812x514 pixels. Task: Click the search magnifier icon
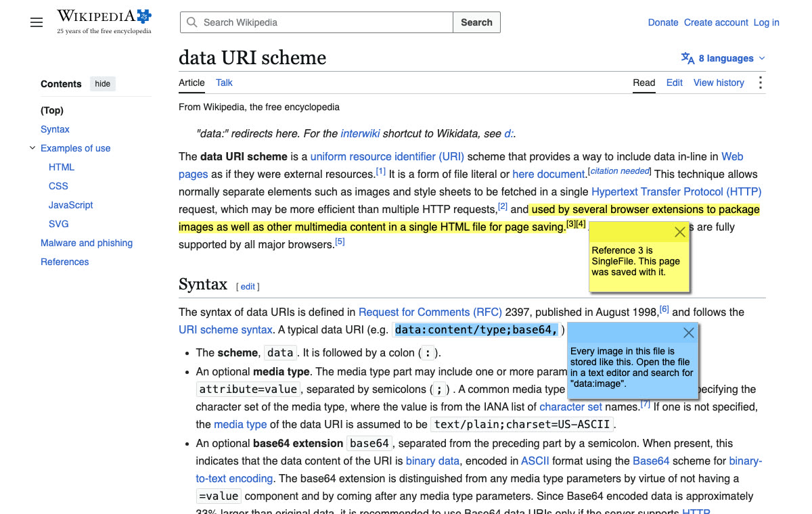(x=192, y=22)
